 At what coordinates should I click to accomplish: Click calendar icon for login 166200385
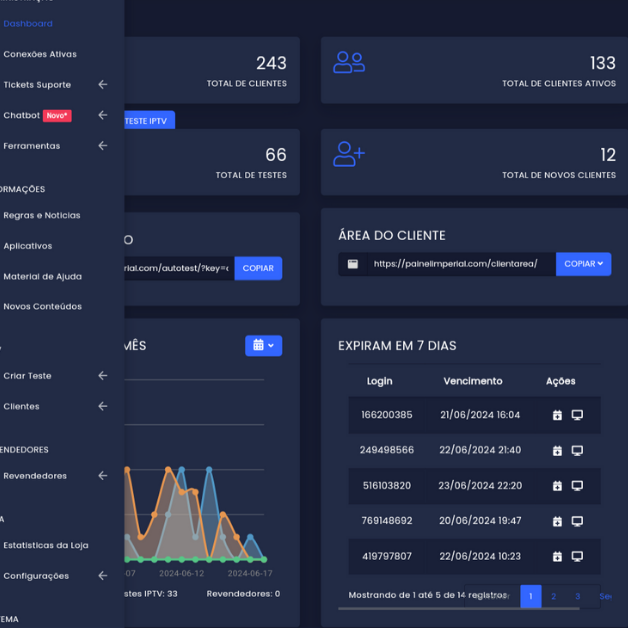557,415
